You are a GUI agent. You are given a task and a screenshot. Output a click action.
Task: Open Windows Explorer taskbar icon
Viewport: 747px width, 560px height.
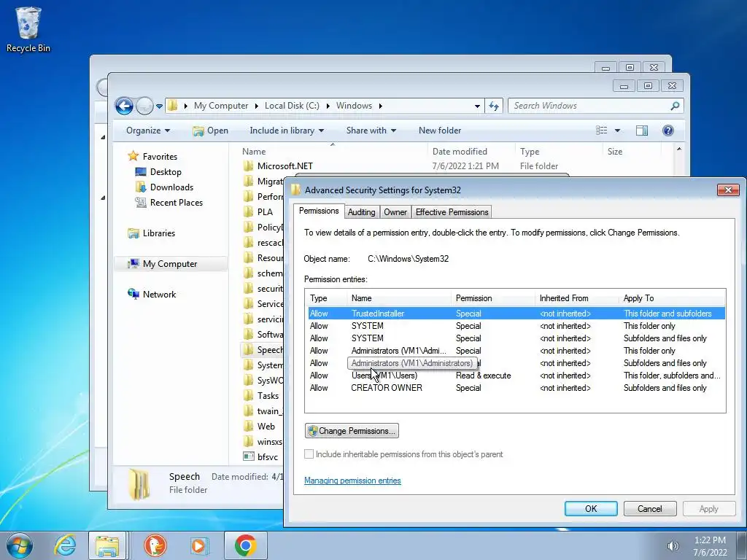pyautogui.click(x=107, y=545)
